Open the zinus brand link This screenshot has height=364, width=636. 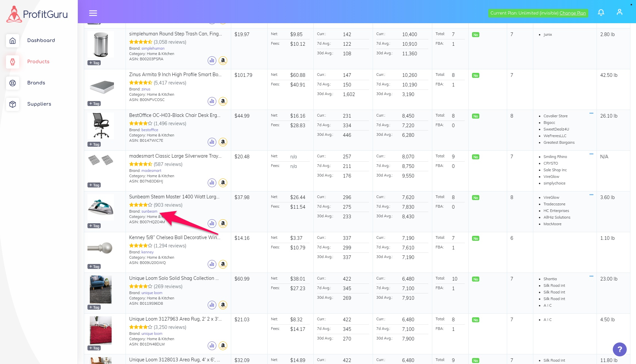(x=146, y=89)
